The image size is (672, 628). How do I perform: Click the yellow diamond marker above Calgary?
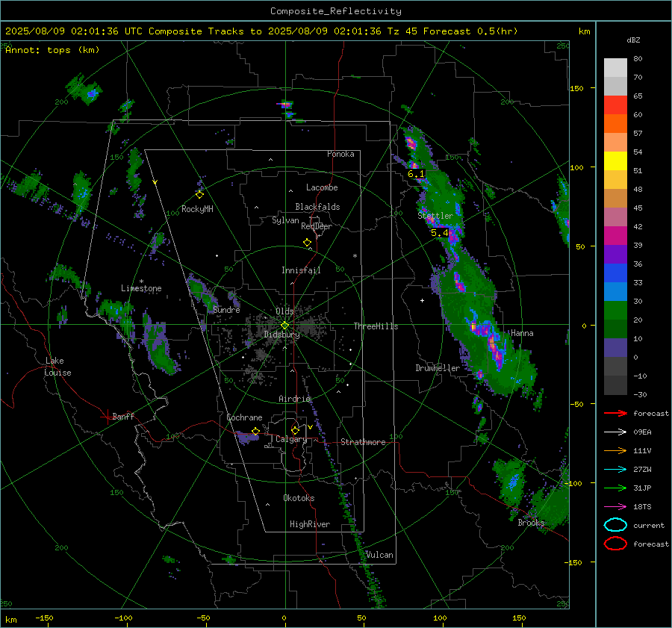[295, 430]
